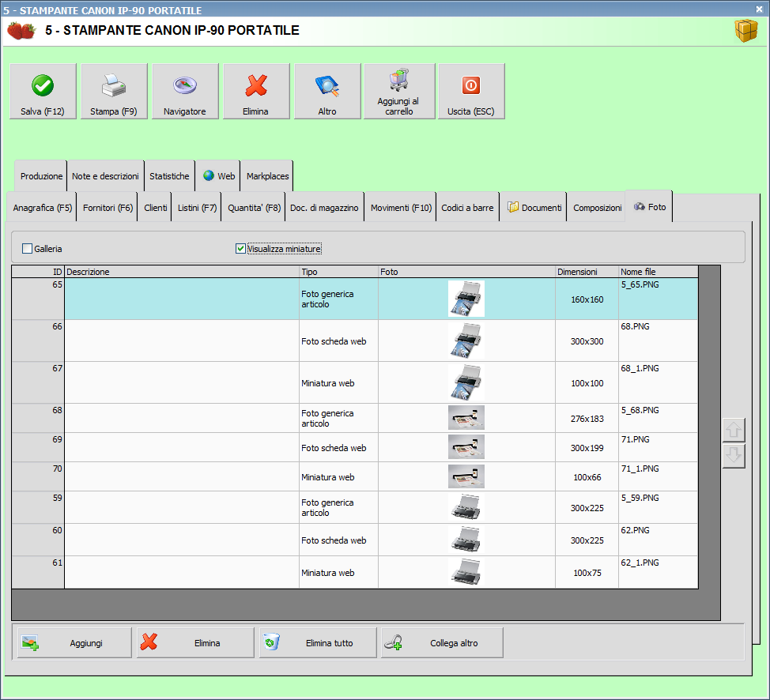This screenshot has height=700, width=770.
Task: Click the ID column header
Action: click(x=38, y=272)
